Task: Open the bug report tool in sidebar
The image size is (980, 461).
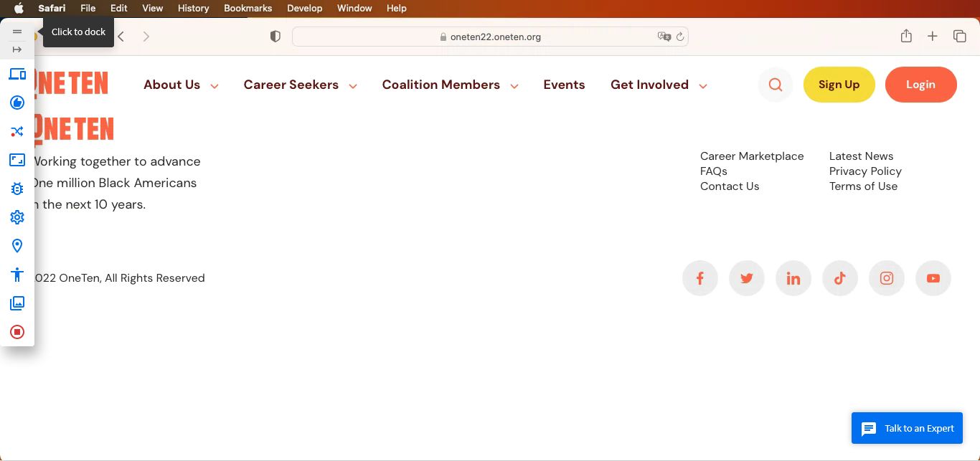Action: (17, 189)
